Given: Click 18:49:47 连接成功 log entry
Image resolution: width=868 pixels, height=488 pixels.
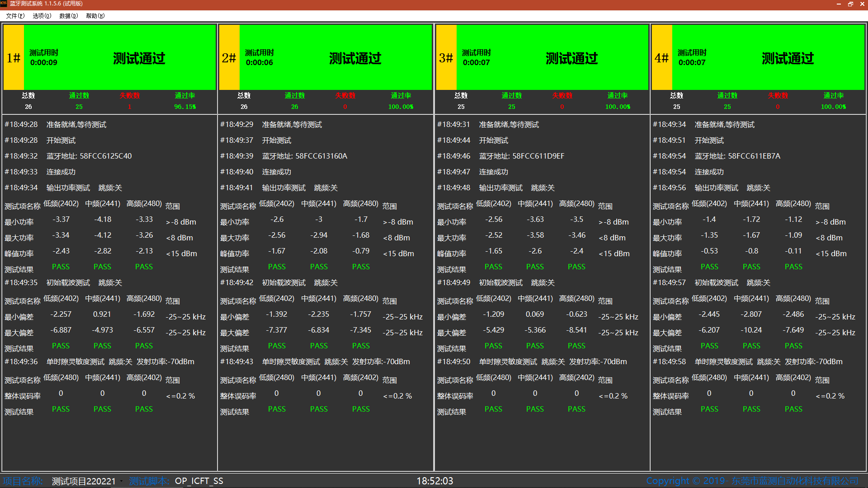Looking at the screenshot, I should (x=473, y=172).
